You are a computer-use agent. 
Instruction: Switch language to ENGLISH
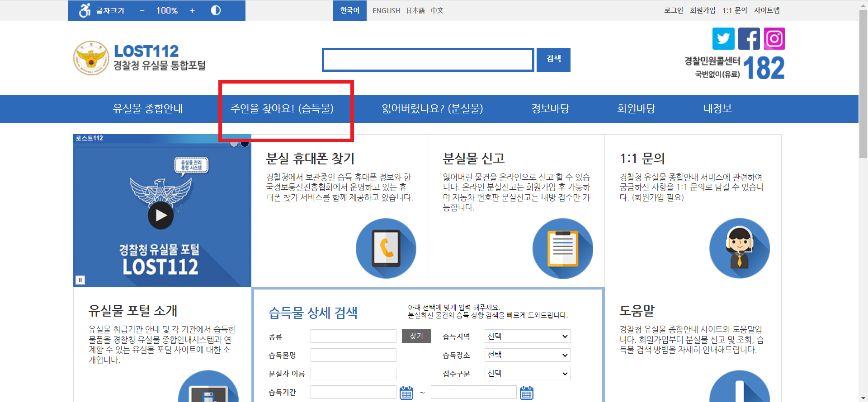pos(386,10)
